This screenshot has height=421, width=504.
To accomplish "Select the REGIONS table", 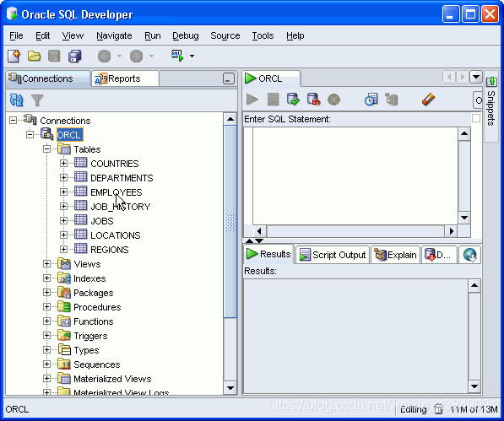I will coord(109,250).
